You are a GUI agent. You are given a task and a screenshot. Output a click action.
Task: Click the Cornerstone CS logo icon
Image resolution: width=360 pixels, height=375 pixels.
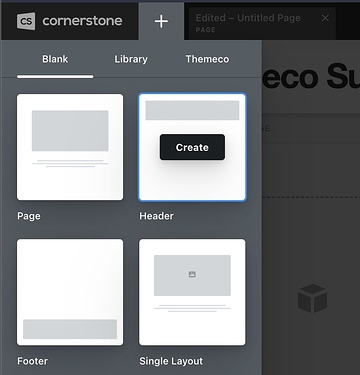pyautogui.click(x=26, y=21)
